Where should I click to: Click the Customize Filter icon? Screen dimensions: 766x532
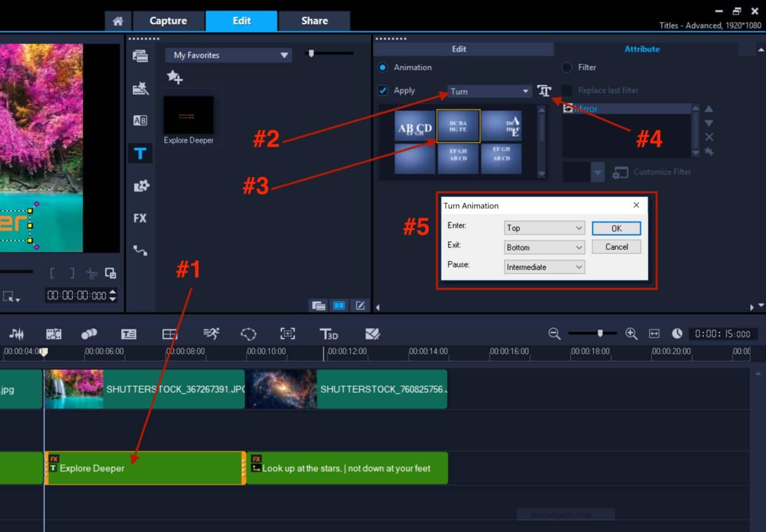tap(620, 172)
